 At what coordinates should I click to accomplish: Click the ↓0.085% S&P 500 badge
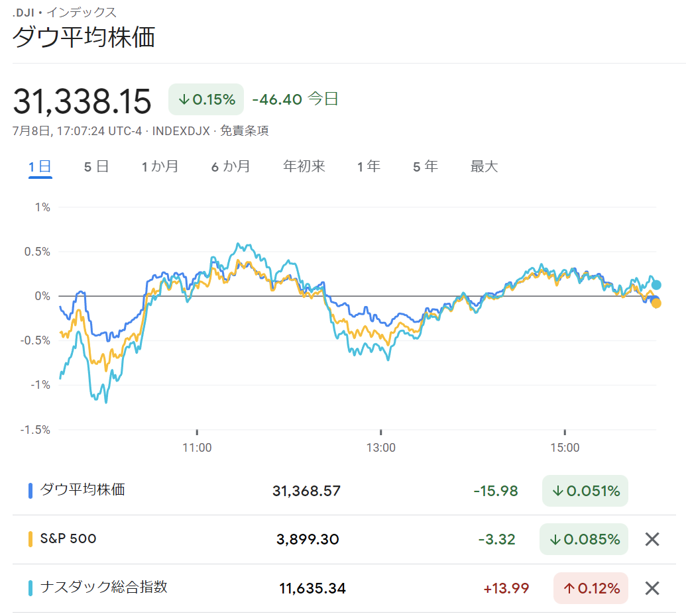pyautogui.click(x=584, y=539)
